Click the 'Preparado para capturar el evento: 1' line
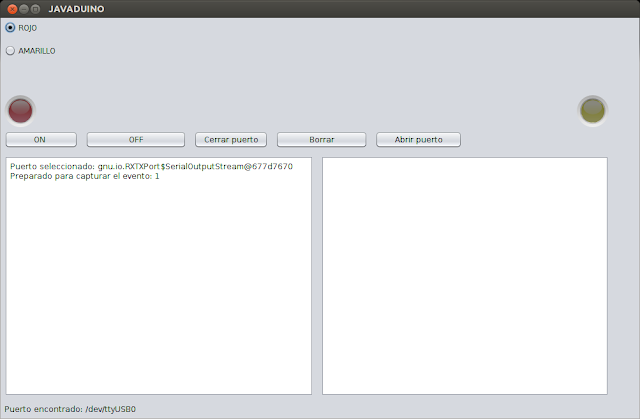Screen dimensions: 640x419 (85, 176)
